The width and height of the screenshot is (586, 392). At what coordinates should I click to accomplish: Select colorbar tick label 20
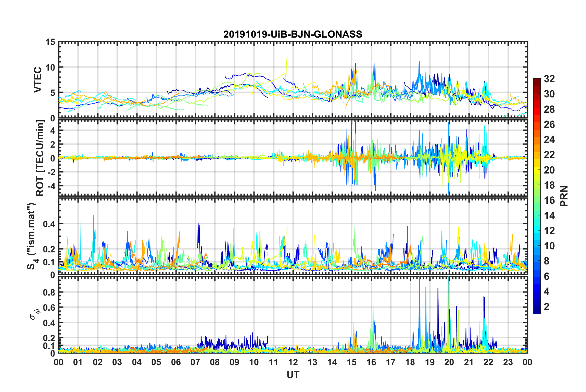tap(549, 170)
